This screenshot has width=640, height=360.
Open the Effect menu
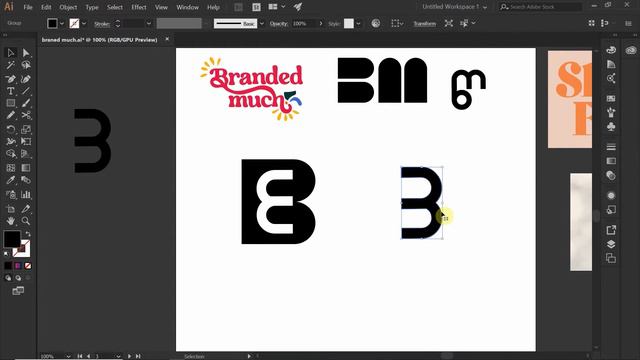[x=139, y=7]
